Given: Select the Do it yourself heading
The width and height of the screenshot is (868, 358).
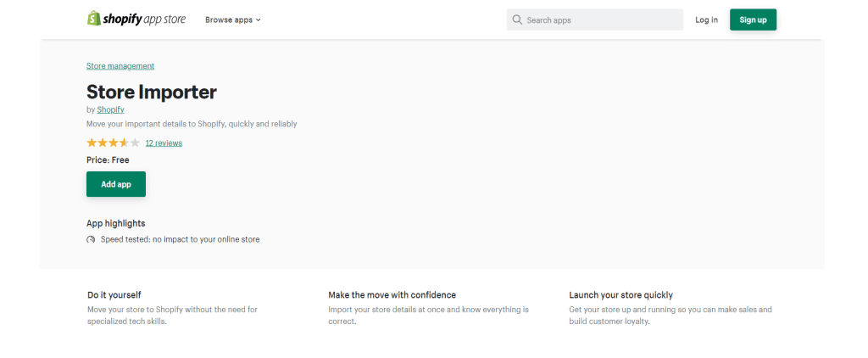Looking at the screenshot, I should point(114,295).
